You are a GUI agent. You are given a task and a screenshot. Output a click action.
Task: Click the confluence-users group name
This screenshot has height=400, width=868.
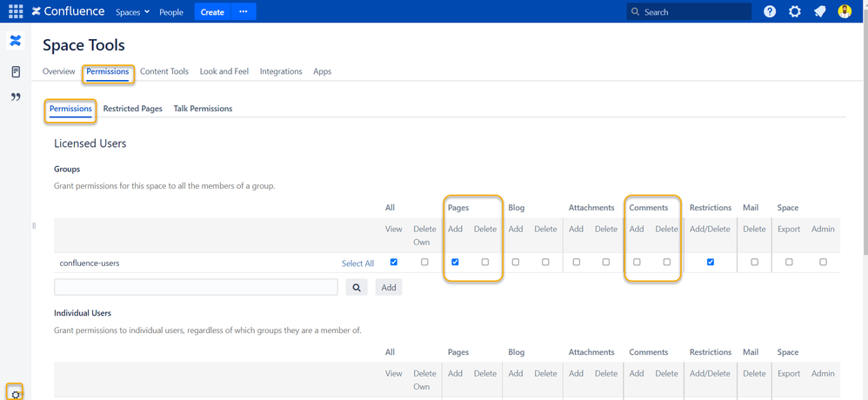[x=90, y=263]
